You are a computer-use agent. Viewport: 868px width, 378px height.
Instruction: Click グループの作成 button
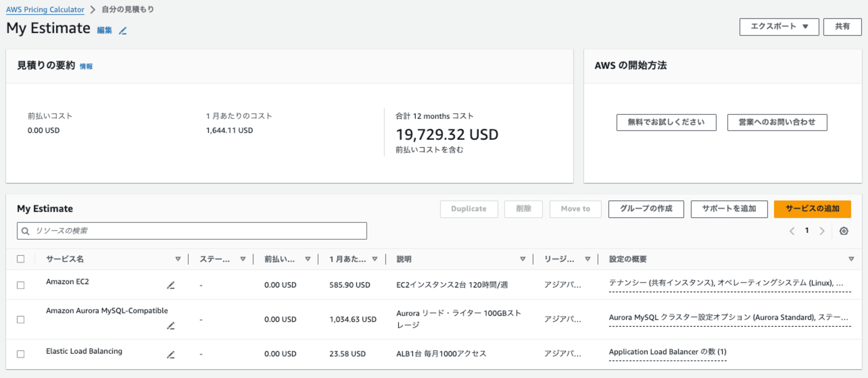tap(646, 209)
